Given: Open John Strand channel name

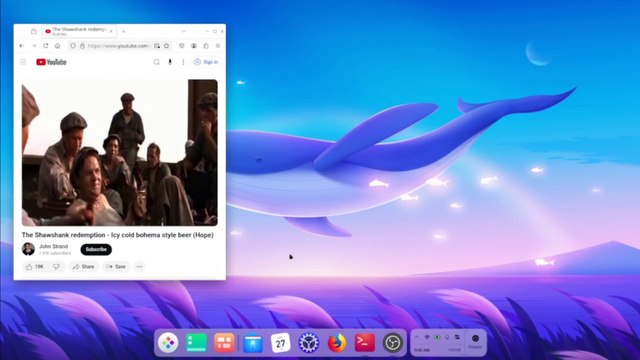Looking at the screenshot, I should click(x=53, y=247).
